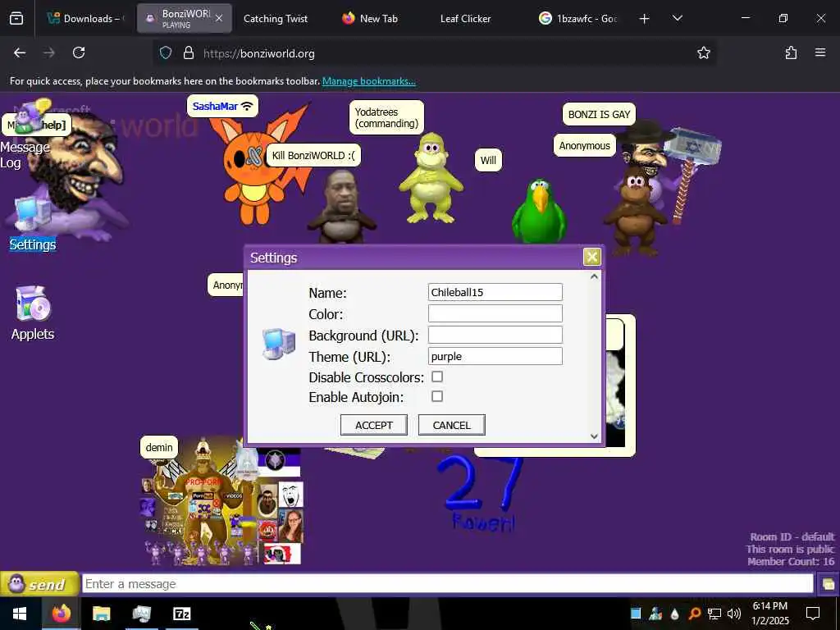The height and width of the screenshot is (630, 840).
Task: Switch to the Catching Twist tab
Action: [276, 19]
